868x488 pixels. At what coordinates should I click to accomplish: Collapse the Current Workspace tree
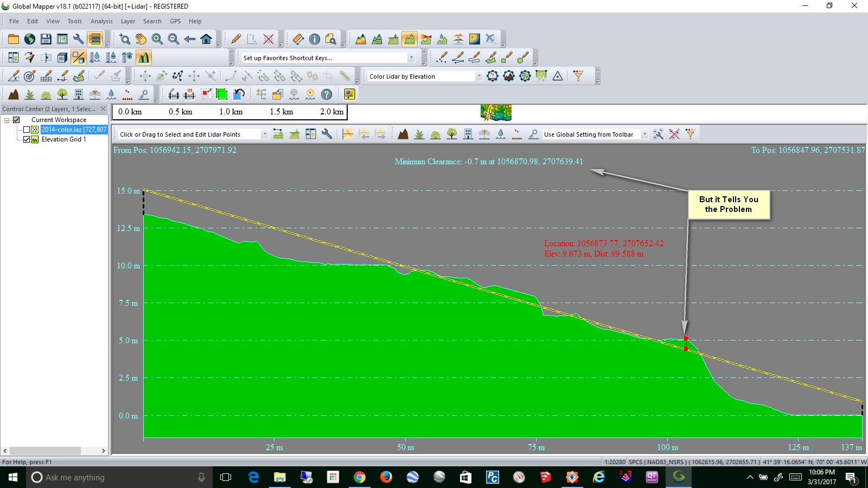pos(7,120)
